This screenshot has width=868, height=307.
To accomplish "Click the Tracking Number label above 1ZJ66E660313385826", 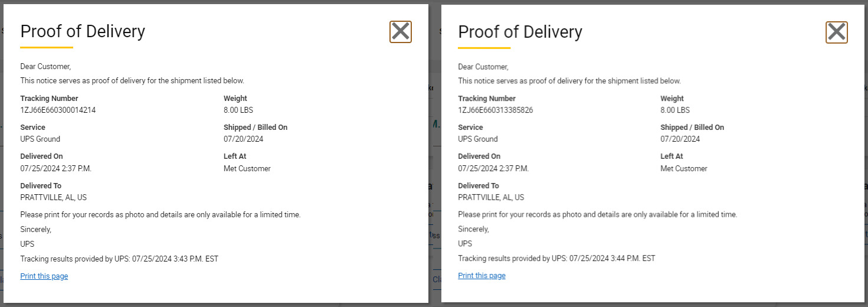I will coord(487,99).
